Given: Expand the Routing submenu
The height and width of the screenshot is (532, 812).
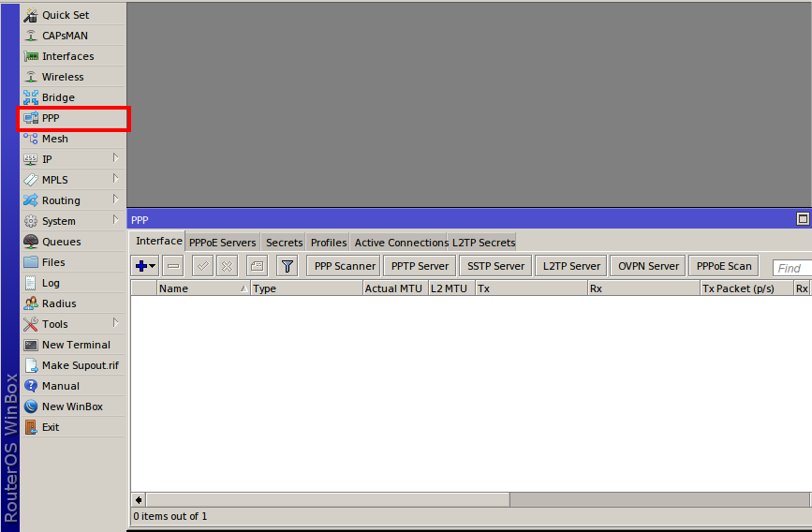Looking at the screenshot, I should 115,199.
